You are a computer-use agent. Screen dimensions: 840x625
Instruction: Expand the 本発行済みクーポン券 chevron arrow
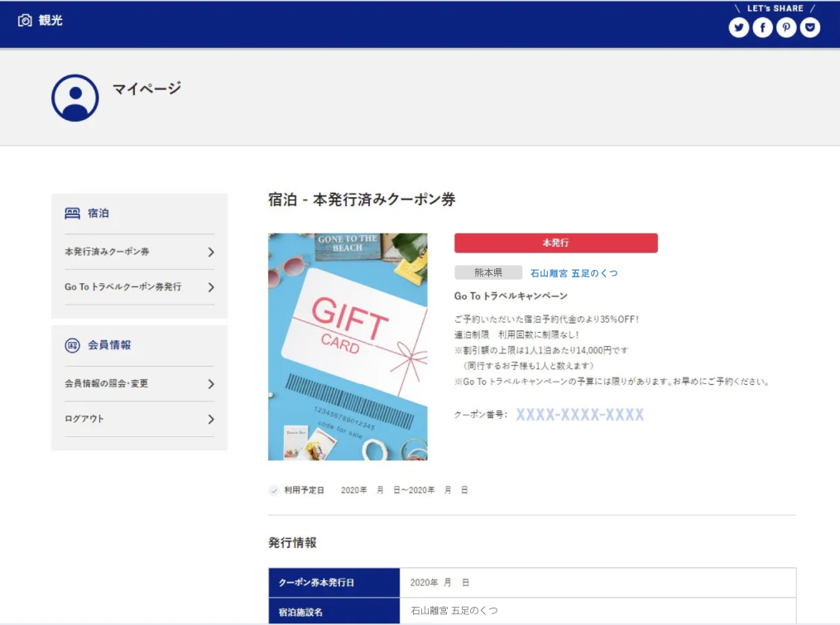point(211,252)
